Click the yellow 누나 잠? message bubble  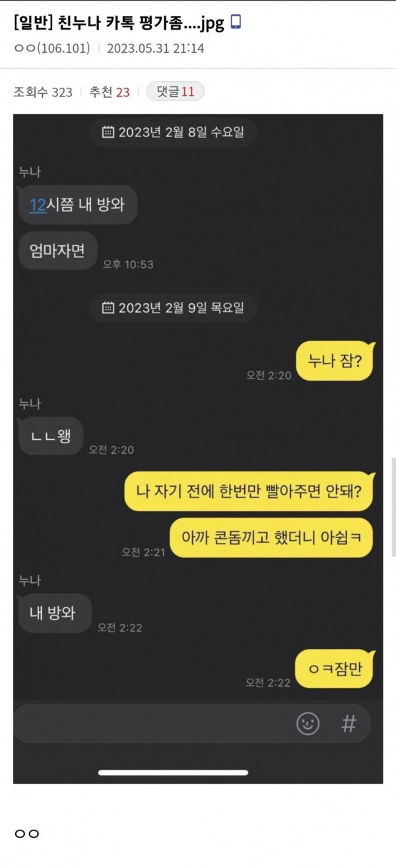(334, 361)
